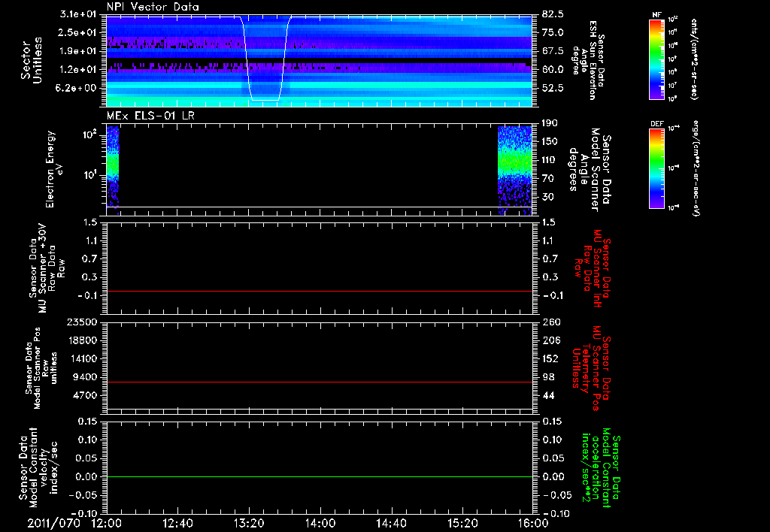Select the right-side electron spectrum data block
The width and height of the screenshot is (770, 532).
(515, 165)
